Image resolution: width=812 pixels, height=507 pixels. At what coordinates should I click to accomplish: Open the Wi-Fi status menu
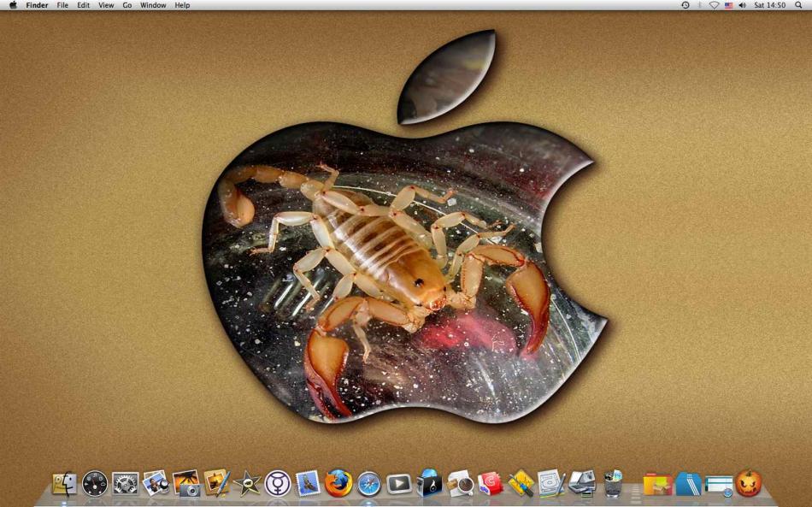(x=714, y=5)
